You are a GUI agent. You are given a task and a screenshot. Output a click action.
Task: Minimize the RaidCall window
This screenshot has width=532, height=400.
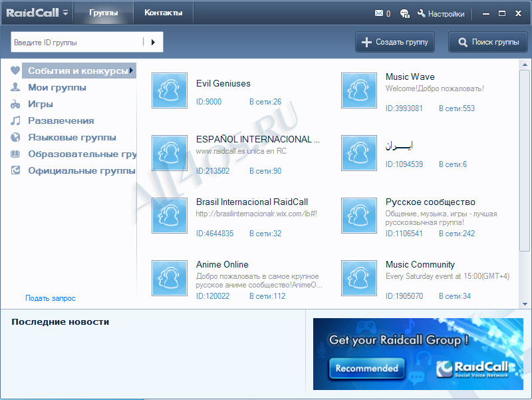486,13
